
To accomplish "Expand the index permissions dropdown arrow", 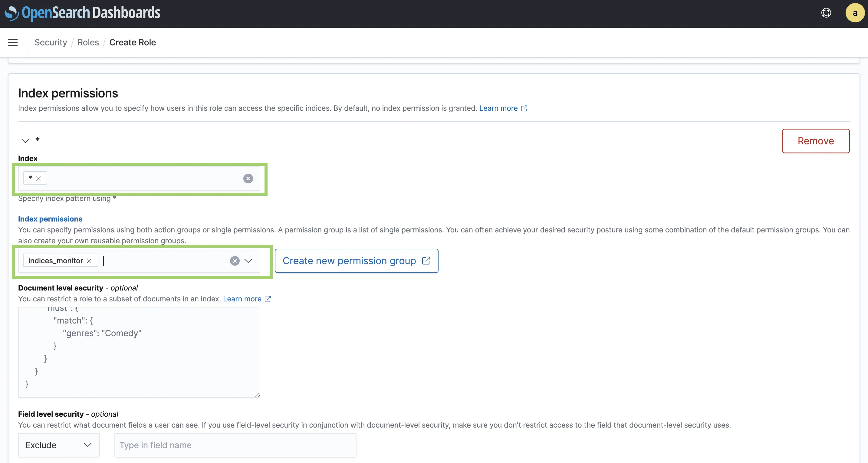I will (248, 261).
